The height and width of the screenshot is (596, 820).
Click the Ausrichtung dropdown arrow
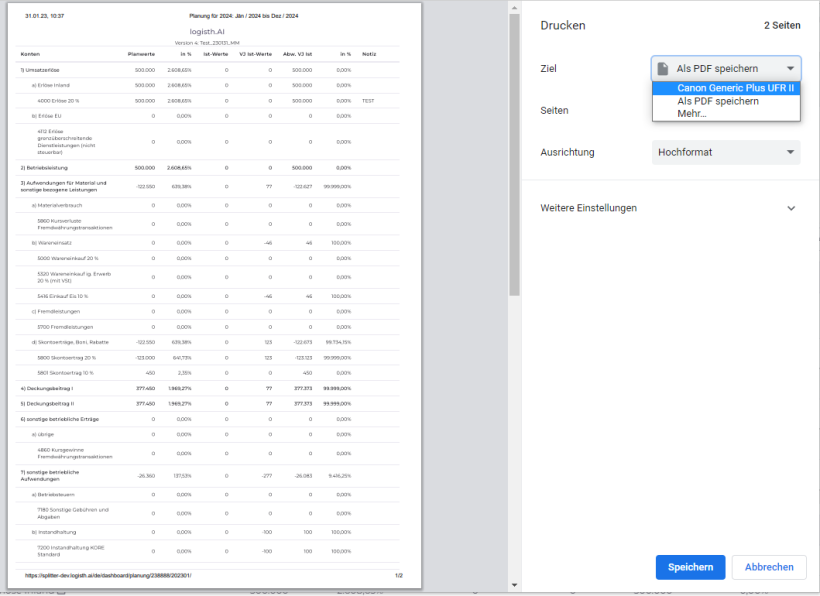791,152
